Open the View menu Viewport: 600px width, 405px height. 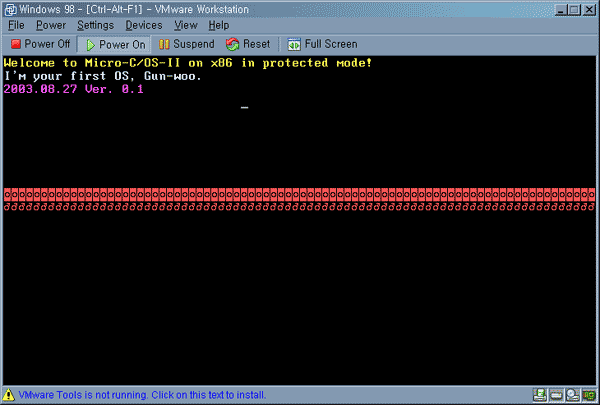point(186,25)
